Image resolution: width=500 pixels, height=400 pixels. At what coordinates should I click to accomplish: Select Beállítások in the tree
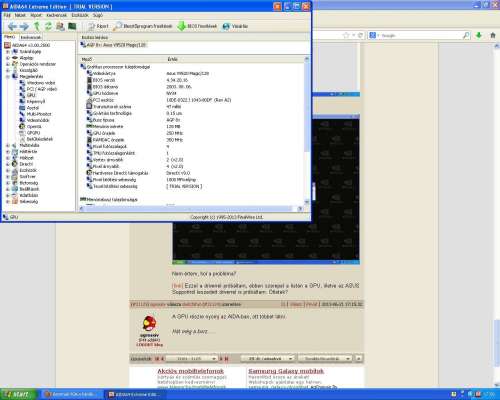tap(25, 189)
